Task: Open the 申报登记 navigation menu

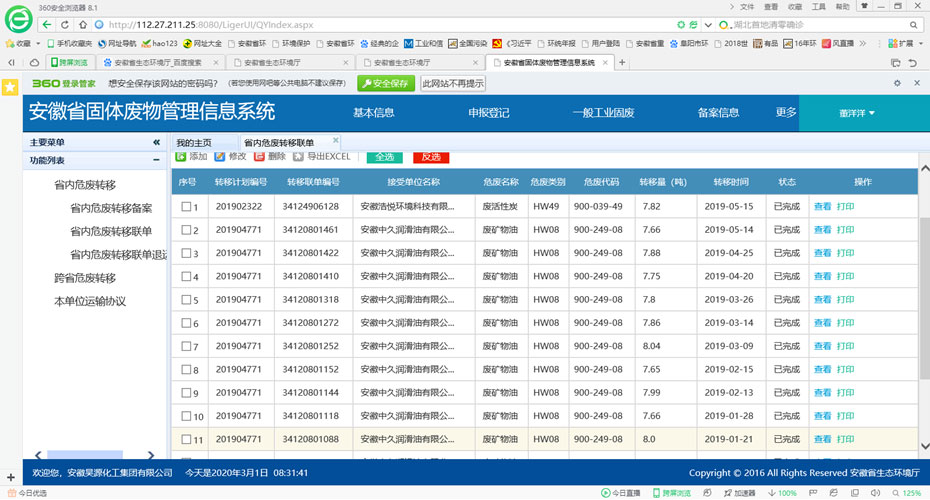Action: pyautogui.click(x=488, y=113)
